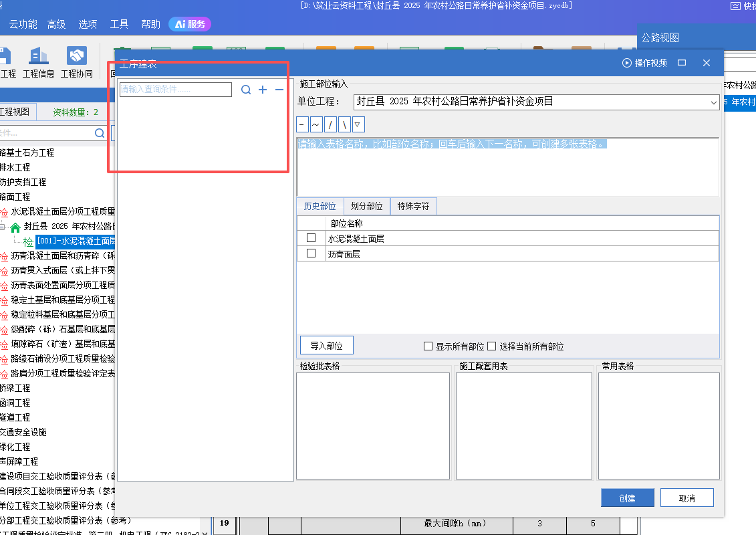756x535 pixels.
Task: Maximize the 工序建表 dialog
Action: [x=682, y=63]
